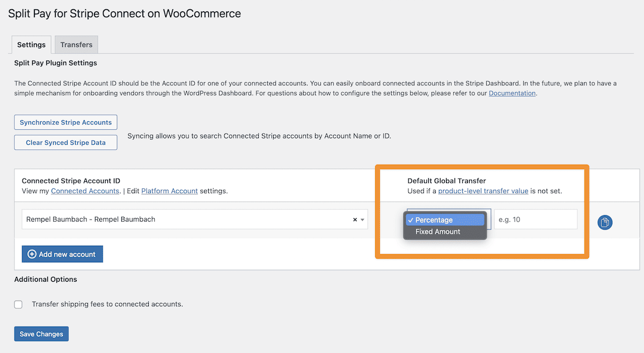Expand the Connected Stripe Account dropdown arrow
644x353 pixels.
coord(363,220)
